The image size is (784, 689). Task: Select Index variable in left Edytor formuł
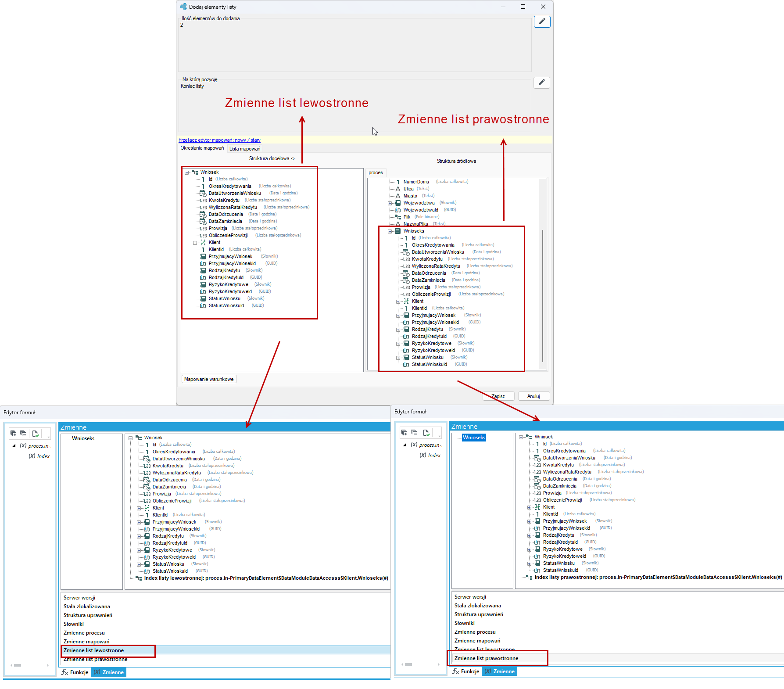click(39, 456)
